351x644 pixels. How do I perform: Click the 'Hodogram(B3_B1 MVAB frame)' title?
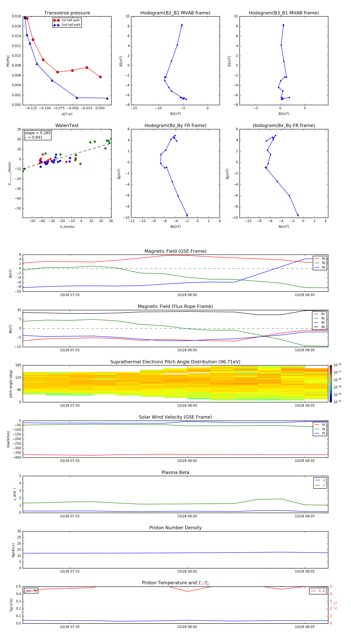point(284,13)
